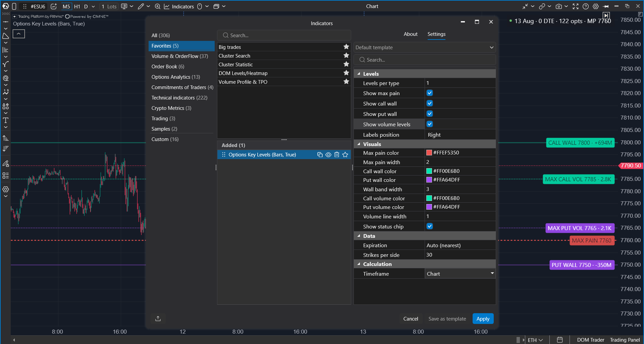The width and height of the screenshot is (644, 344).
Task: Click the star next to Cluster Search
Action: 346,56
